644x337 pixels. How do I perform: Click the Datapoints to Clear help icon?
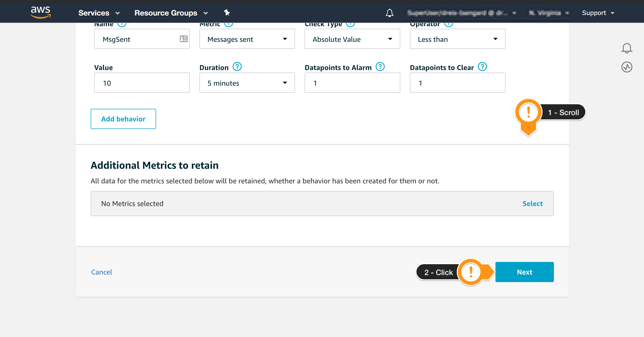(x=482, y=67)
